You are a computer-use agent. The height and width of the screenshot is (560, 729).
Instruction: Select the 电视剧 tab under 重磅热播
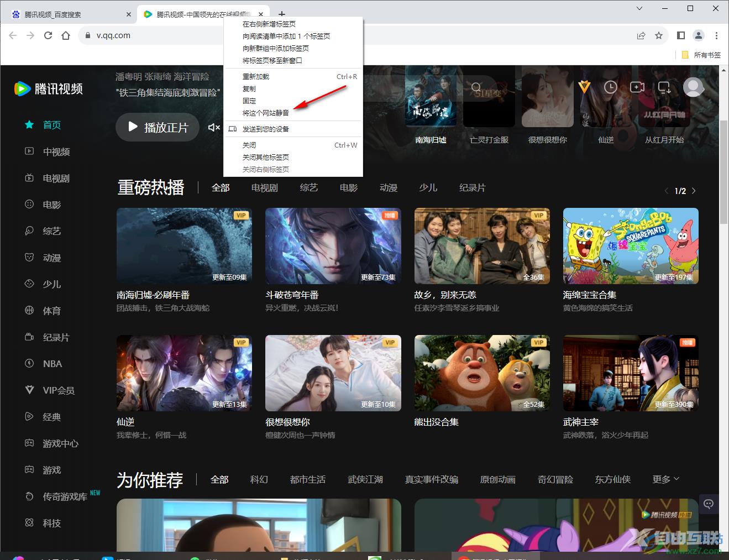(264, 188)
